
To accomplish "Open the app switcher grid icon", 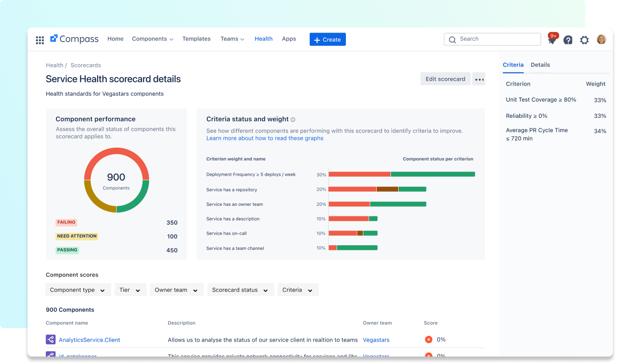I will (x=40, y=40).
